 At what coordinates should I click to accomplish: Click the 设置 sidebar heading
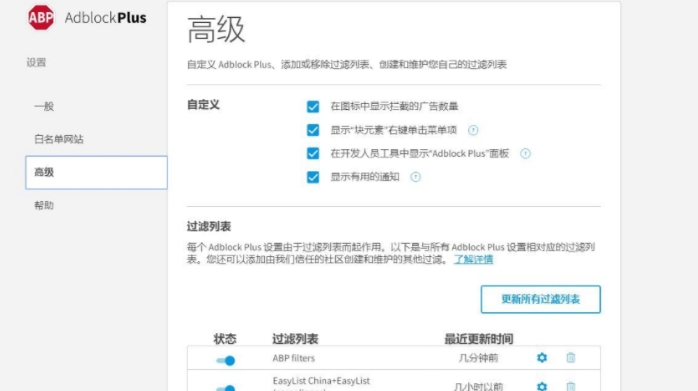click(x=36, y=62)
